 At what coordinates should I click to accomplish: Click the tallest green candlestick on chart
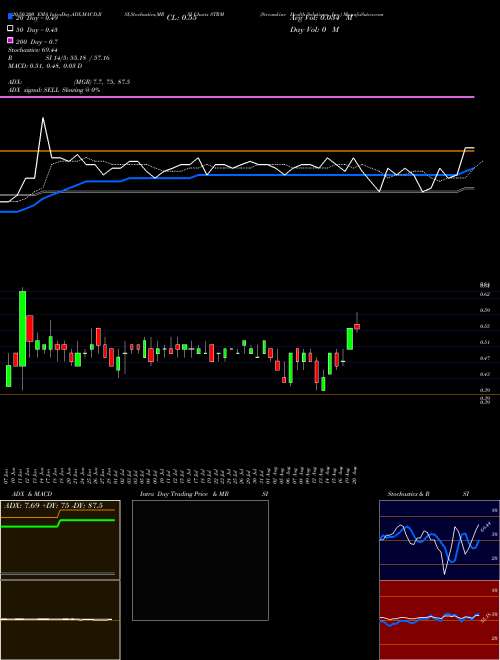click(x=22, y=329)
